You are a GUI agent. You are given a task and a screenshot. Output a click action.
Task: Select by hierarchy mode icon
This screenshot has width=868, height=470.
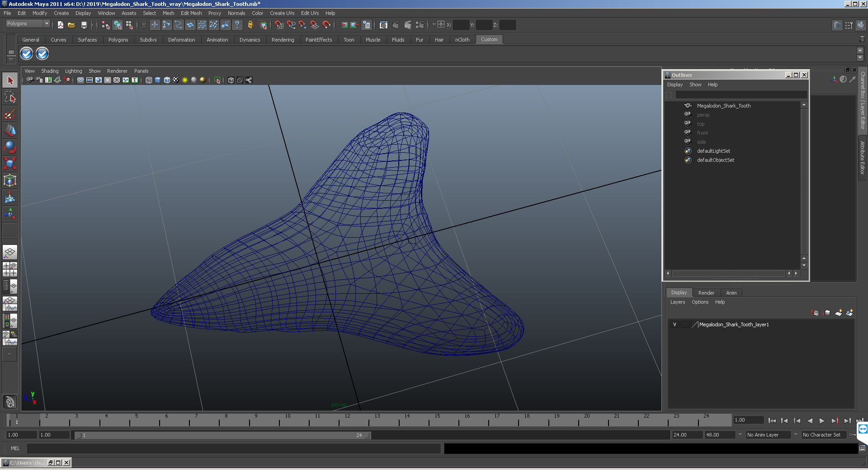(x=106, y=25)
